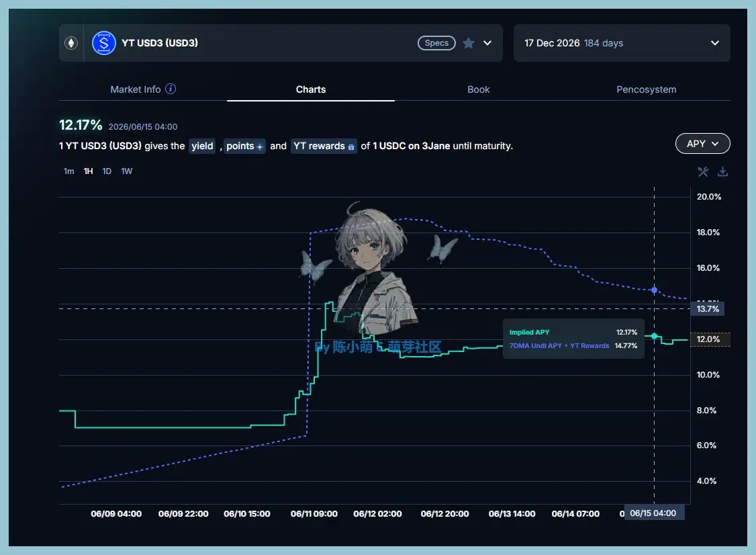Click the green implied APY data point
Image resolution: width=756 pixels, height=555 pixels.
point(654,336)
